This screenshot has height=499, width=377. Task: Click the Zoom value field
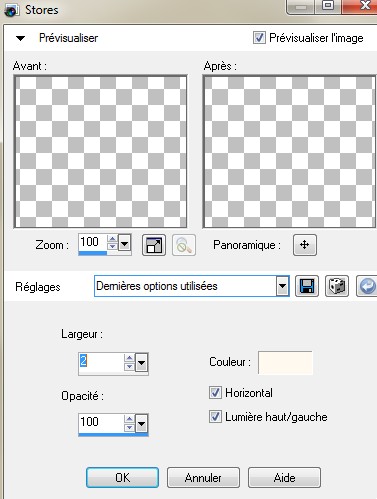pyautogui.click(x=93, y=243)
